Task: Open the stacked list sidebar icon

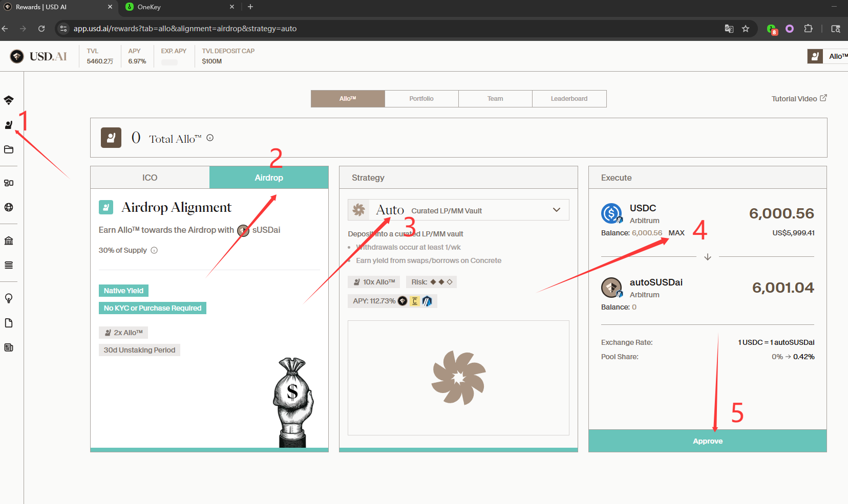Action: tap(9, 265)
